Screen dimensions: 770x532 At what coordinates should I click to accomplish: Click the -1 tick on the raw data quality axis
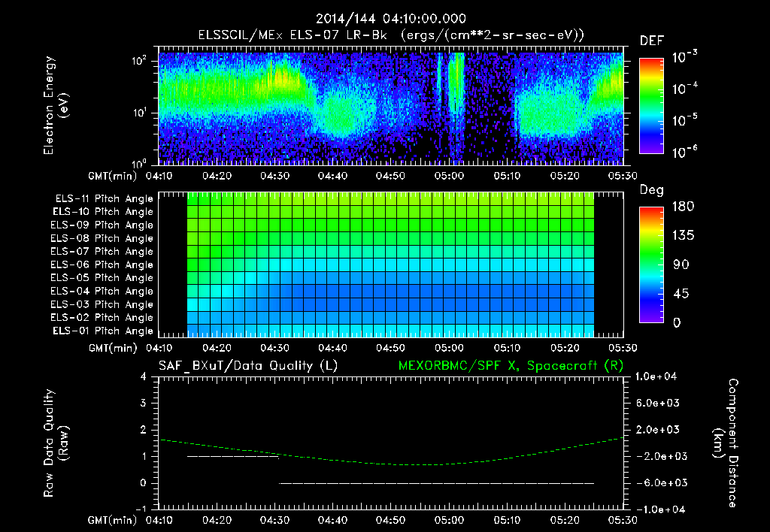tap(141, 509)
